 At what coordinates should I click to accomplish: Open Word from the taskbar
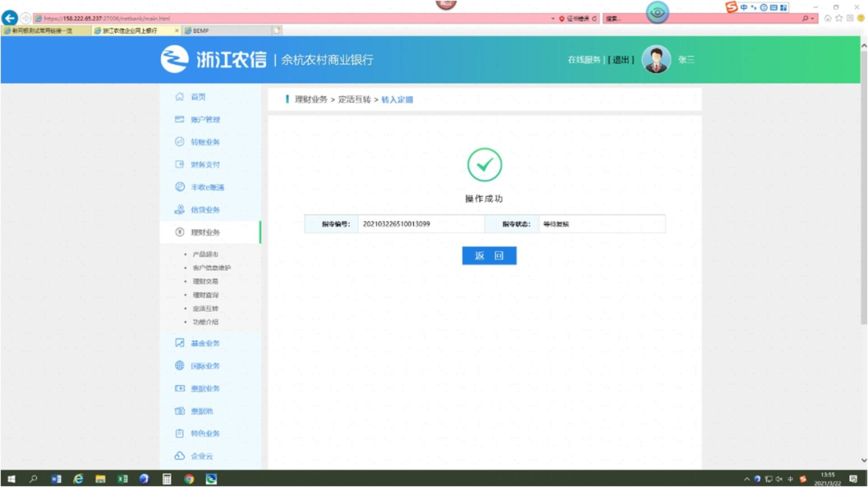56,479
